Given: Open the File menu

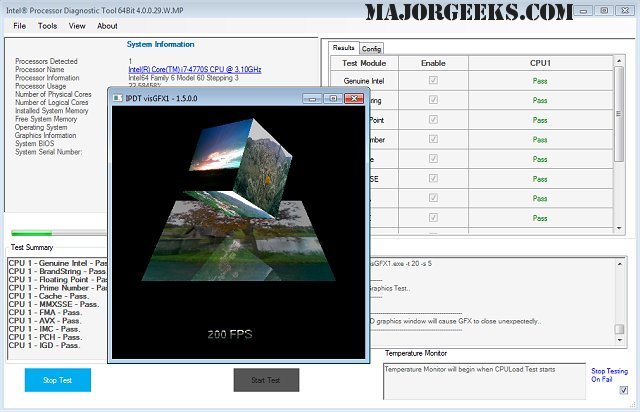Looking at the screenshot, I should click(x=19, y=26).
